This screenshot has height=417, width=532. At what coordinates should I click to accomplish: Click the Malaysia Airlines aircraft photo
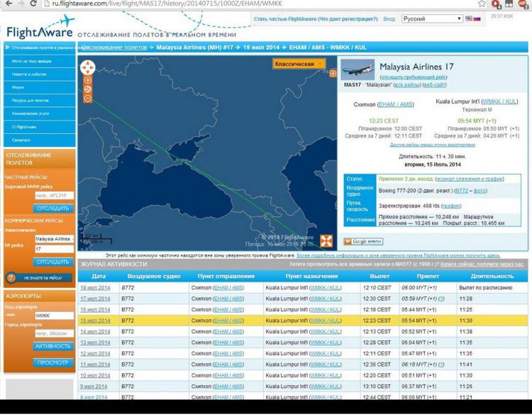358,70
